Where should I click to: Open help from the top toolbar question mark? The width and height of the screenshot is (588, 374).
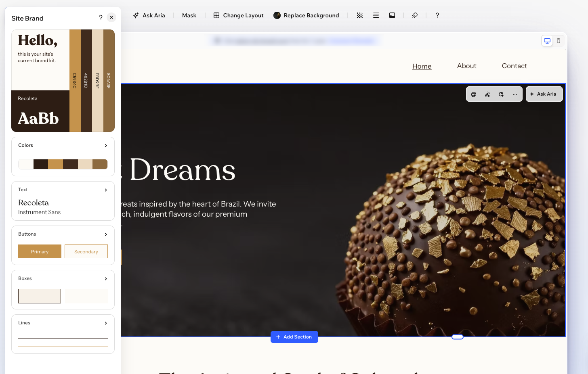(437, 15)
